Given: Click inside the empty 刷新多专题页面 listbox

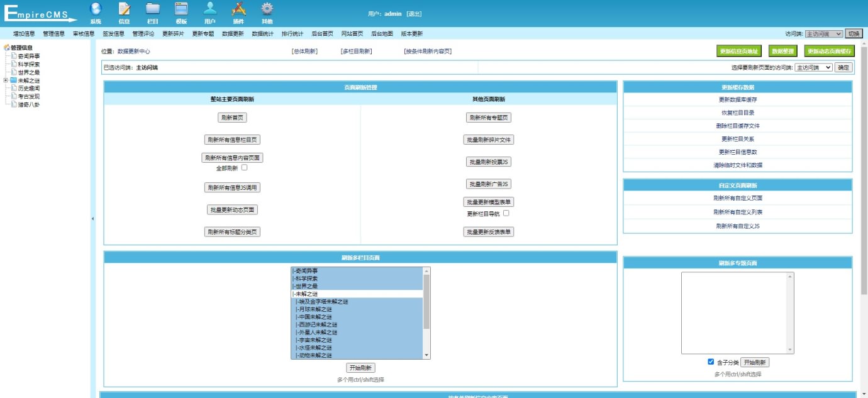Looking at the screenshot, I should [x=737, y=313].
